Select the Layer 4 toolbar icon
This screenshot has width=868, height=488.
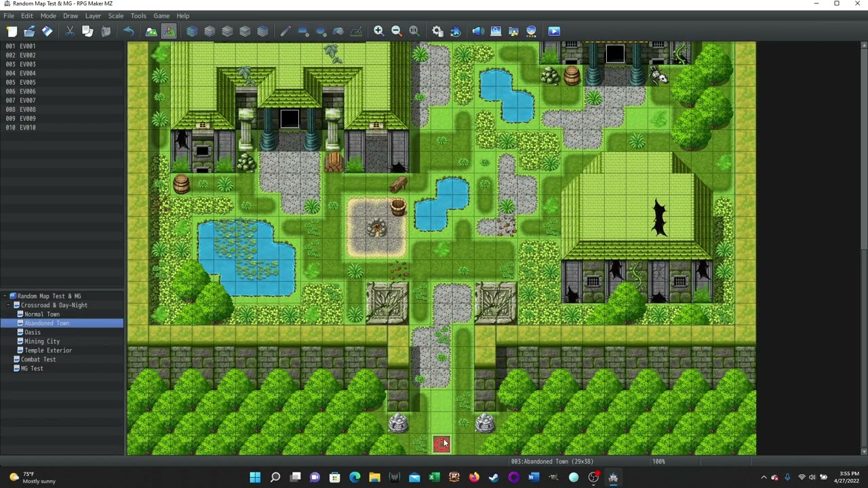pyautogui.click(x=262, y=31)
